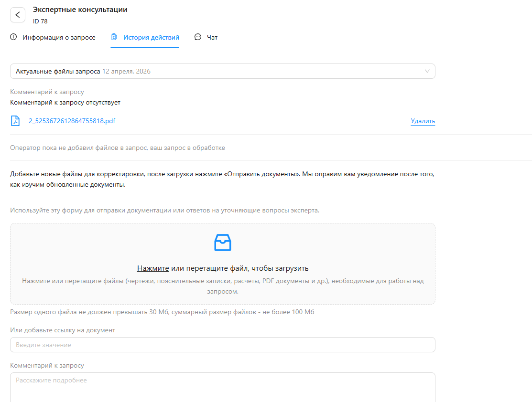Click the back arrow button
This screenshot has width=532, height=402.
click(18, 15)
